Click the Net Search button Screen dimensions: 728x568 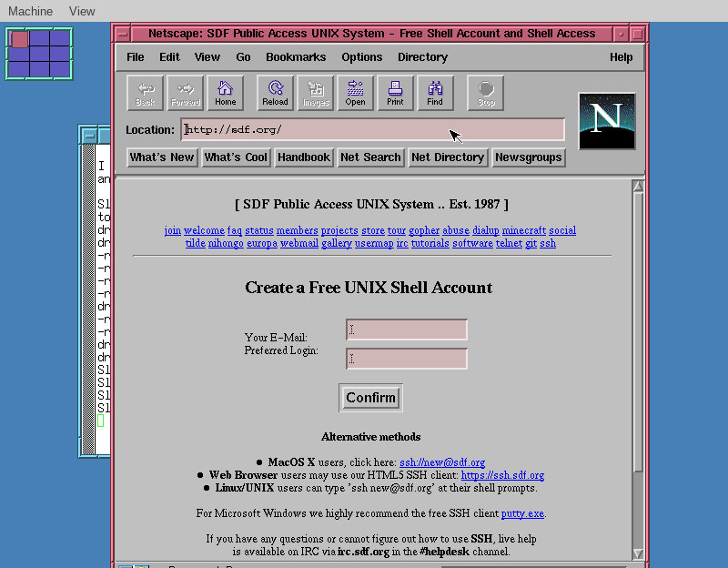coord(370,157)
